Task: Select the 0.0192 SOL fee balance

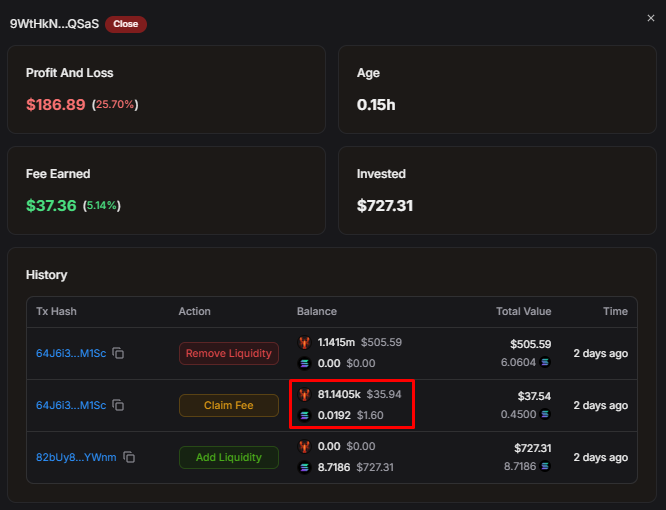Action: point(334,415)
